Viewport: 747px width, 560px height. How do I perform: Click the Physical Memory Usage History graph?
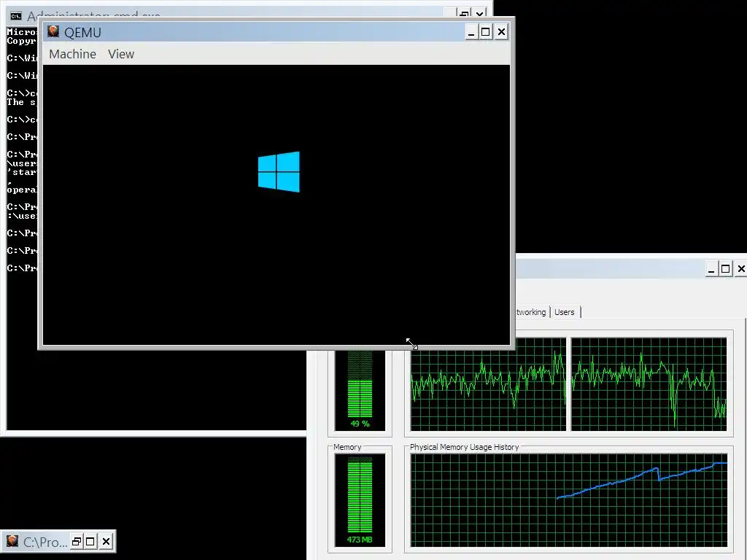point(569,500)
